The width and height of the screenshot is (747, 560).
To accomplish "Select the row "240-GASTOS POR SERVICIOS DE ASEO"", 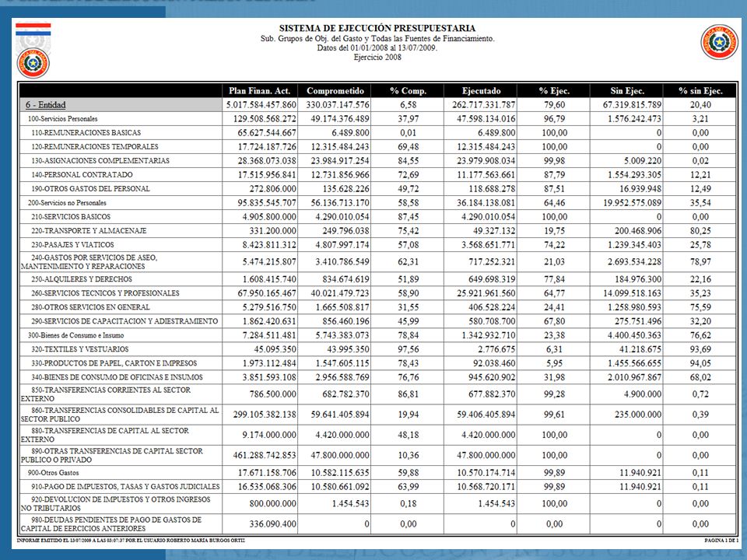I will coord(377,262).
